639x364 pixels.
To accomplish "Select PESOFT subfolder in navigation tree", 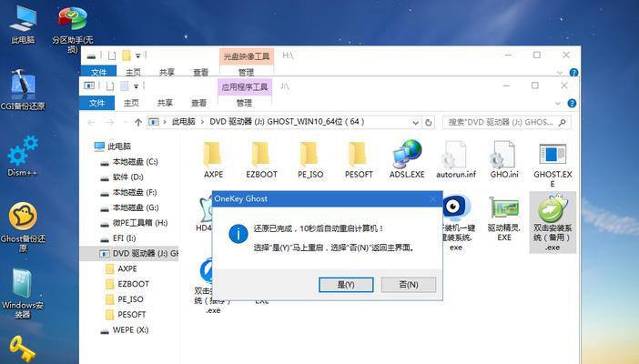I will tap(126, 315).
